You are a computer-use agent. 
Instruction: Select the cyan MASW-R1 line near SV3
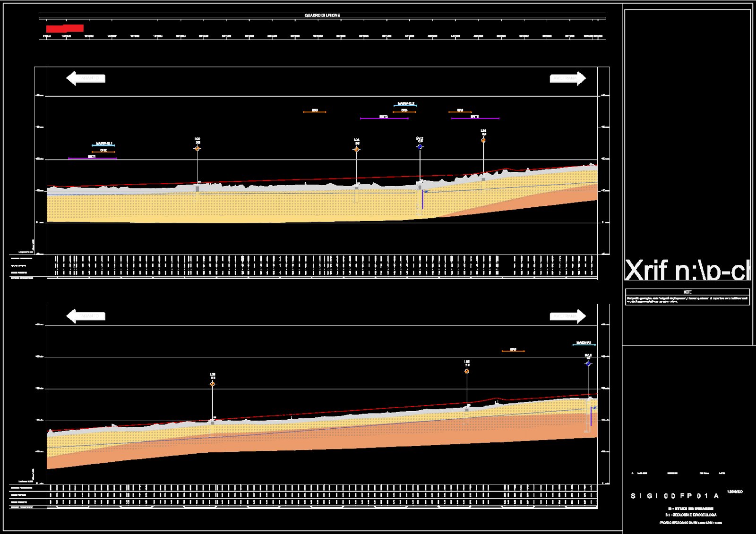pos(584,344)
